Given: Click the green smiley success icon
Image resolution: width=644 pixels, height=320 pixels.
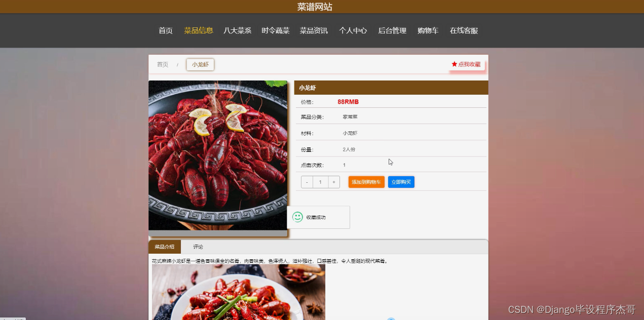Looking at the screenshot, I should click(297, 217).
